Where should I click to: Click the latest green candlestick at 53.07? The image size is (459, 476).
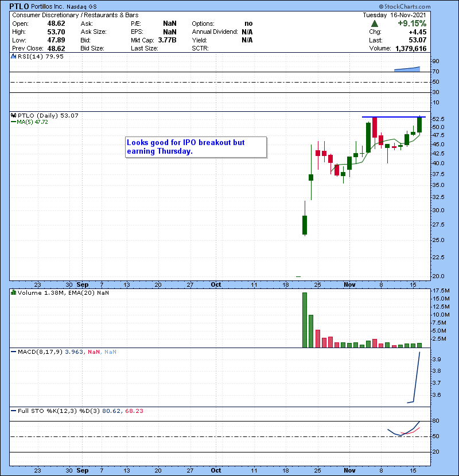tap(420, 124)
